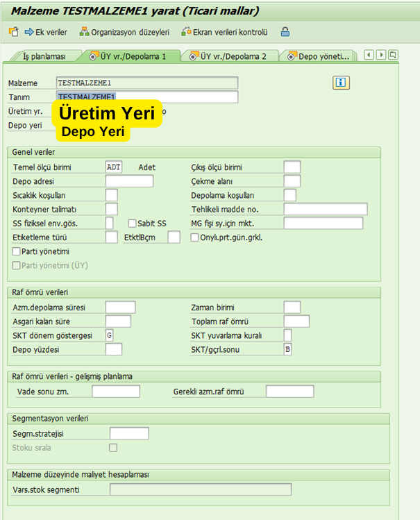This screenshot has width=420, height=520.
Task: Tick the Parti yönetimi checkbox
Action: (17, 251)
